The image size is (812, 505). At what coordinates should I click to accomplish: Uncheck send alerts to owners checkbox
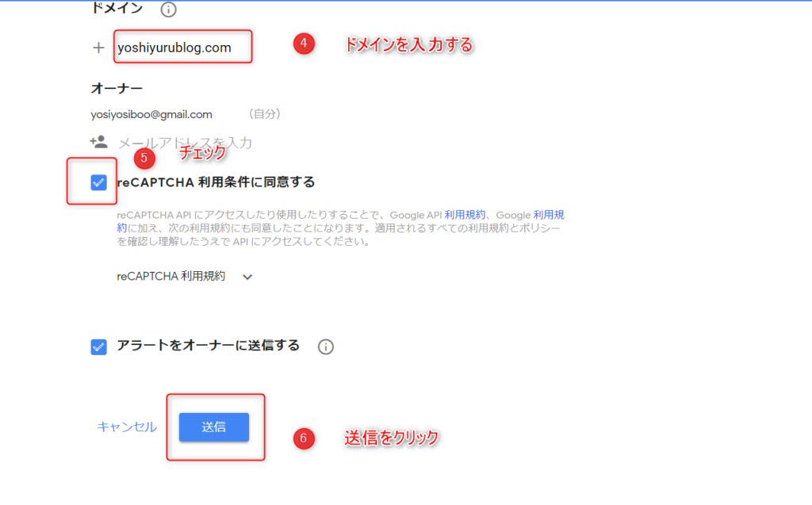(x=98, y=346)
